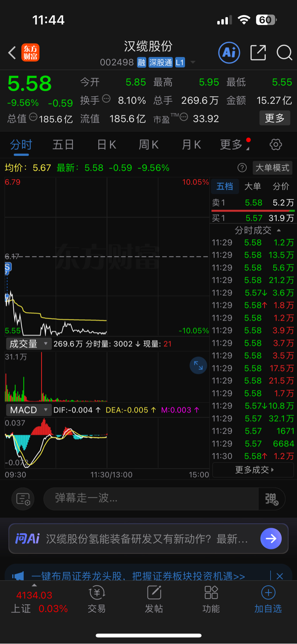Tap the trade row with 6684

point(253,444)
